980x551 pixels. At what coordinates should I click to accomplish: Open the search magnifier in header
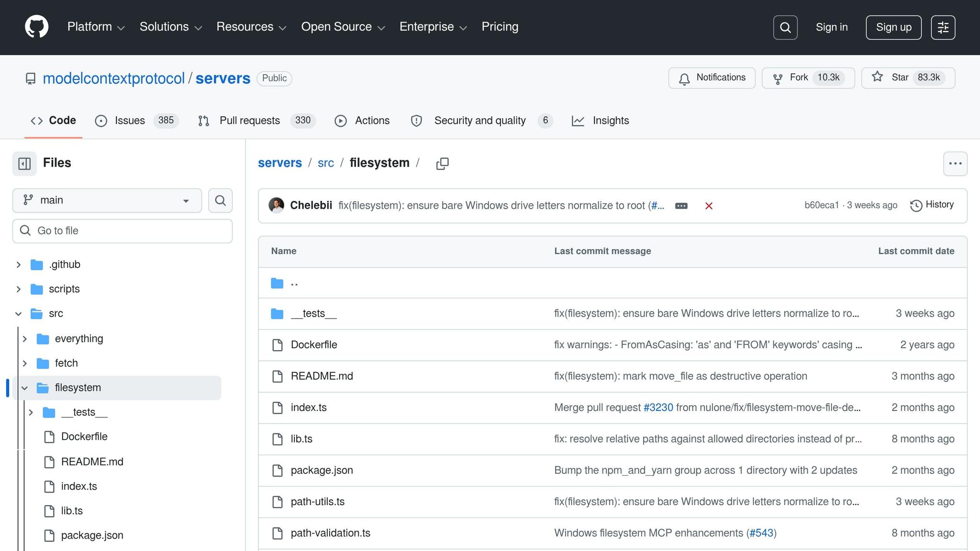[x=785, y=27]
